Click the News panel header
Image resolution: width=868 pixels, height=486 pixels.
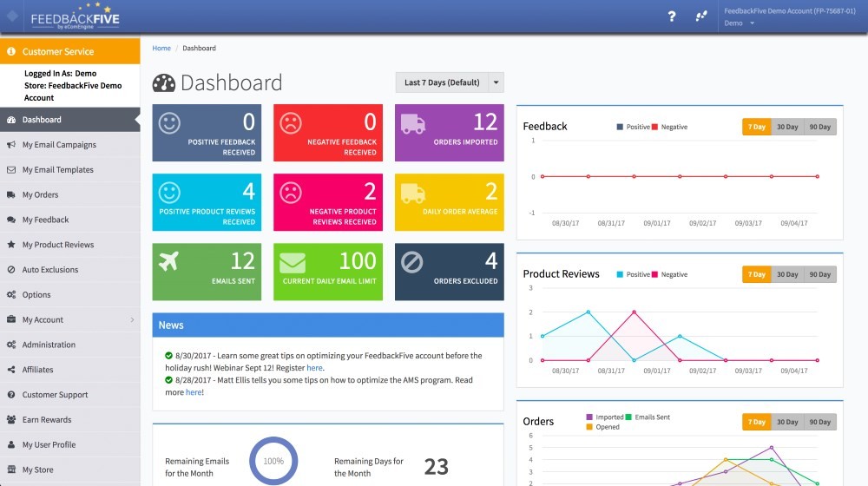click(328, 325)
